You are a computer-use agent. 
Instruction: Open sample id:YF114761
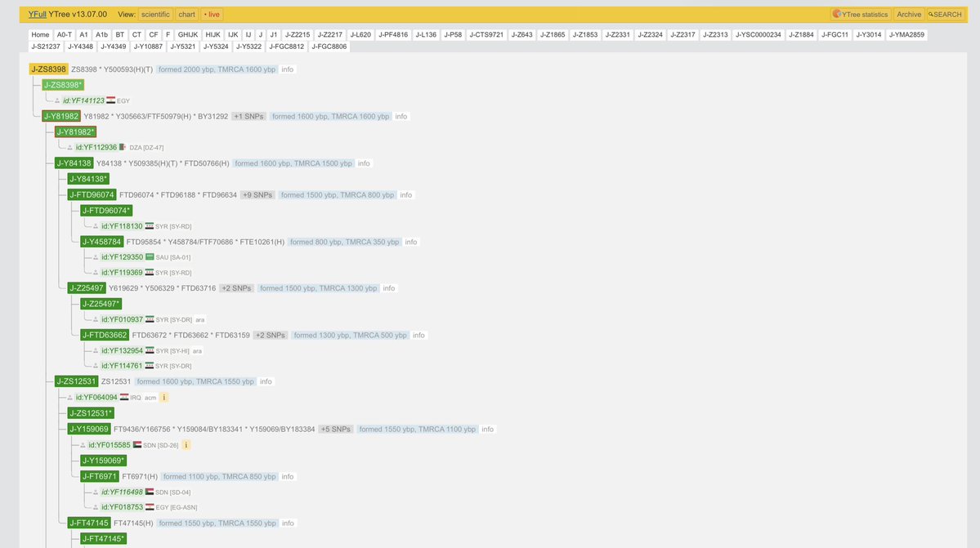click(122, 366)
